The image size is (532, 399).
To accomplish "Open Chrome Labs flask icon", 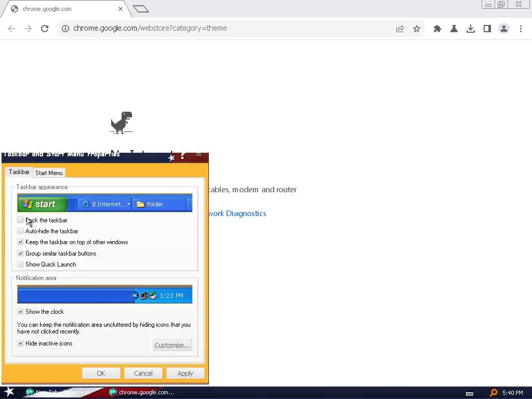I will tap(454, 29).
